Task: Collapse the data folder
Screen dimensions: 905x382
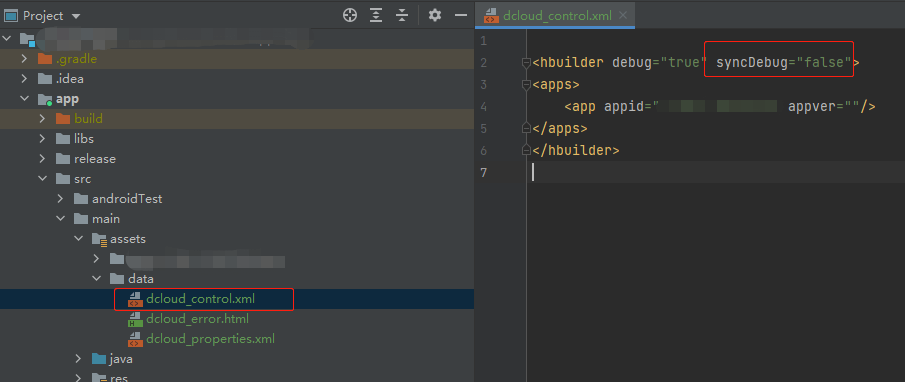Action: tap(97, 279)
